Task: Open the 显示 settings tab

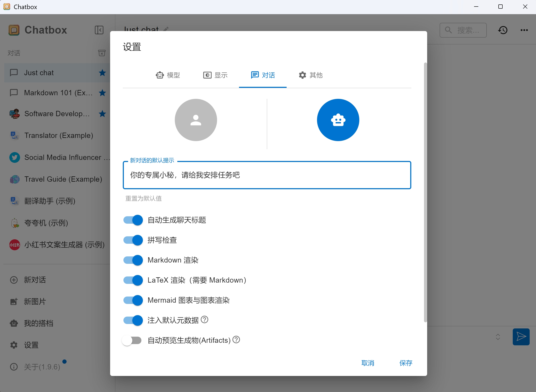Action: pyautogui.click(x=215, y=75)
